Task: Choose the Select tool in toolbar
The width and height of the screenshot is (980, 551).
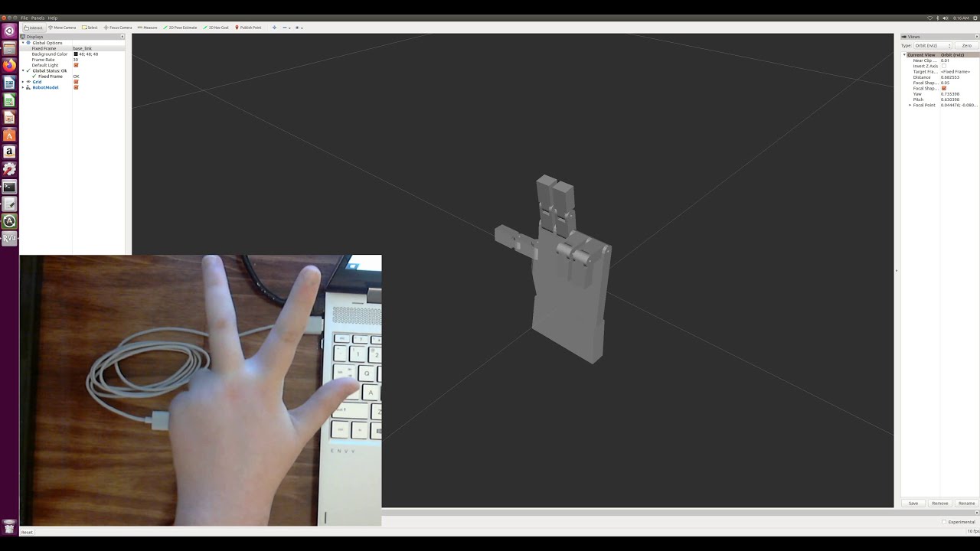Action: [x=90, y=28]
